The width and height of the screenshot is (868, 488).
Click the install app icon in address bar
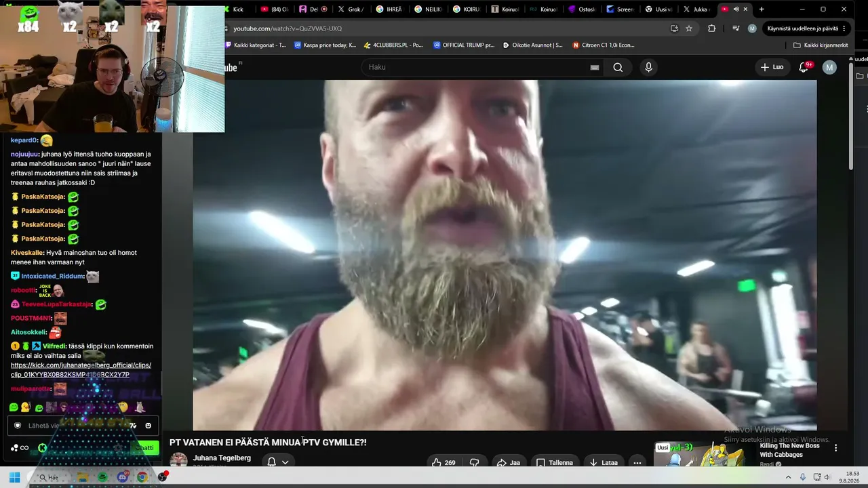[674, 28]
